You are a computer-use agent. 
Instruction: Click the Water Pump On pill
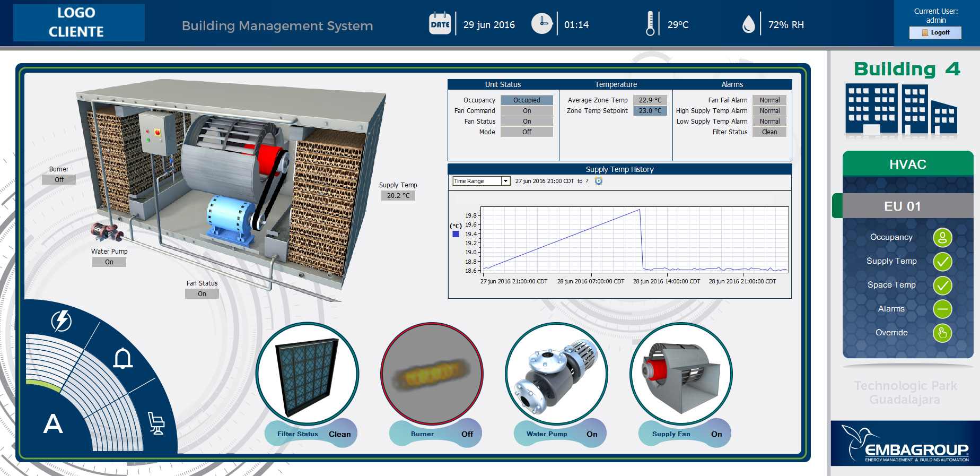[560, 434]
